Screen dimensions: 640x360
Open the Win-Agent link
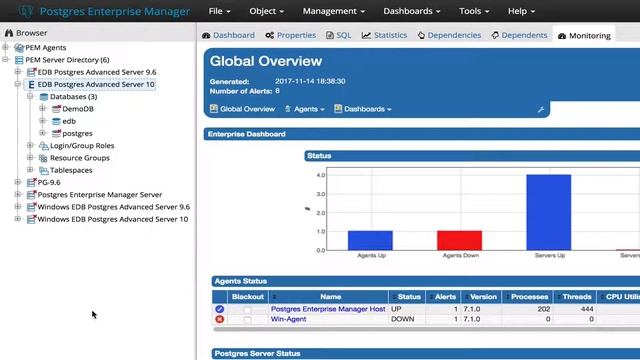pos(288,319)
